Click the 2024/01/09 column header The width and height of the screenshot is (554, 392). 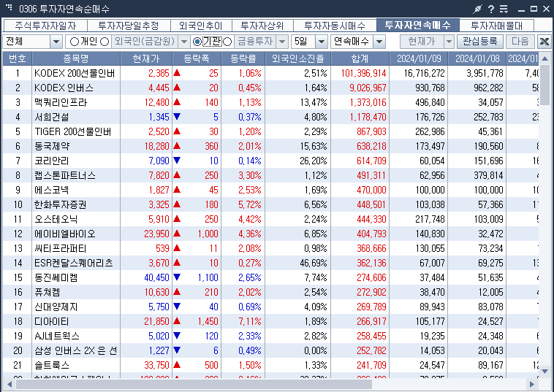419,58
